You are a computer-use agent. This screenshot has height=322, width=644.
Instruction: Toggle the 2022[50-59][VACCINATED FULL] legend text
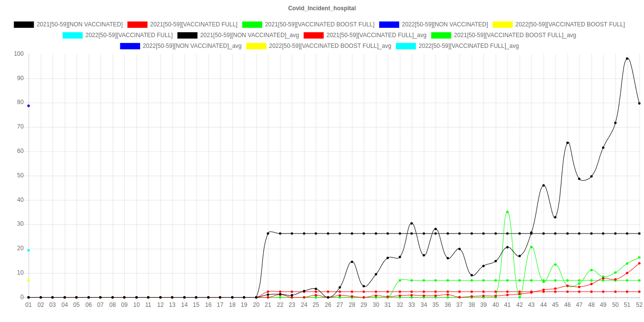click(x=129, y=35)
